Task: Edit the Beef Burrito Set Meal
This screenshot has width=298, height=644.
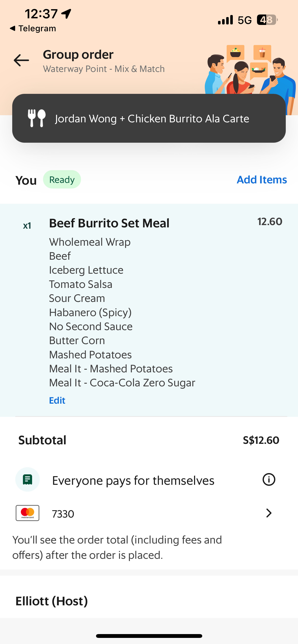Action: point(57,400)
